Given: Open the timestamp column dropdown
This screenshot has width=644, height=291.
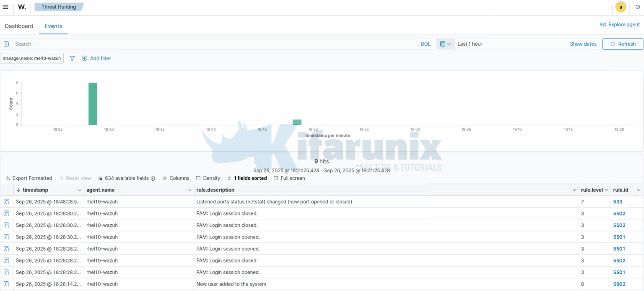Looking at the screenshot, I should 80,190.
